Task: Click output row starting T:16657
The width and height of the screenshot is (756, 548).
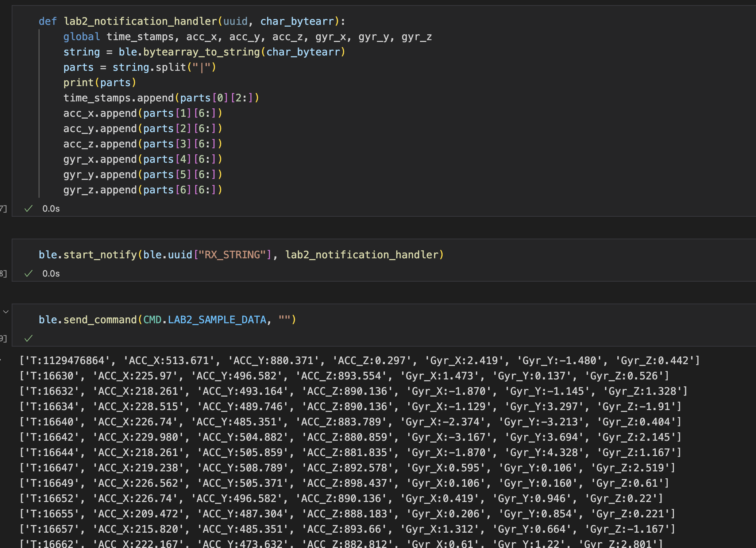Action: (347, 529)
